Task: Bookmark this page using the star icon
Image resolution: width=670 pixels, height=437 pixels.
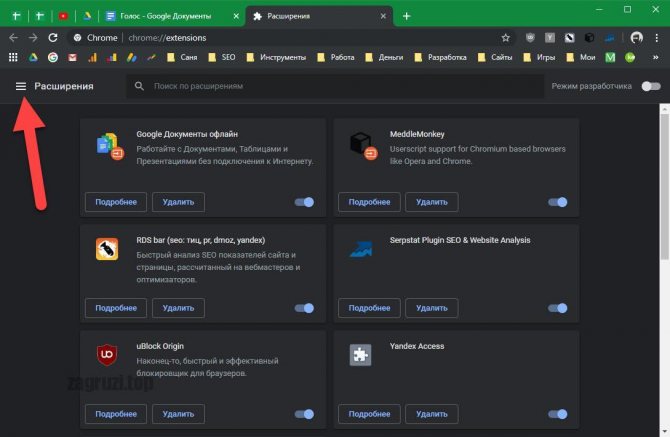Action: click(x=505, y=38)
